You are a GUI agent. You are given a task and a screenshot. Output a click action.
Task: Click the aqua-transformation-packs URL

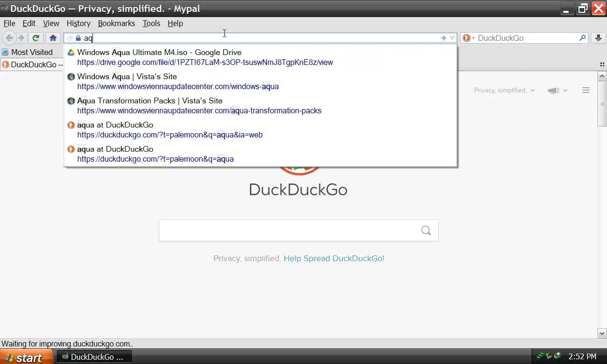[199, 110]
